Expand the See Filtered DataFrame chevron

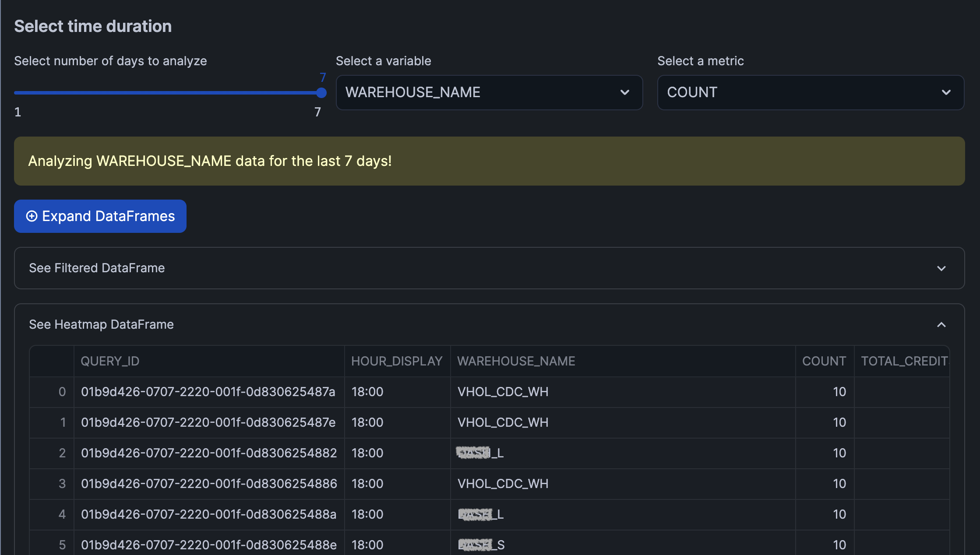pyautogui.click(x=941, y=268)
